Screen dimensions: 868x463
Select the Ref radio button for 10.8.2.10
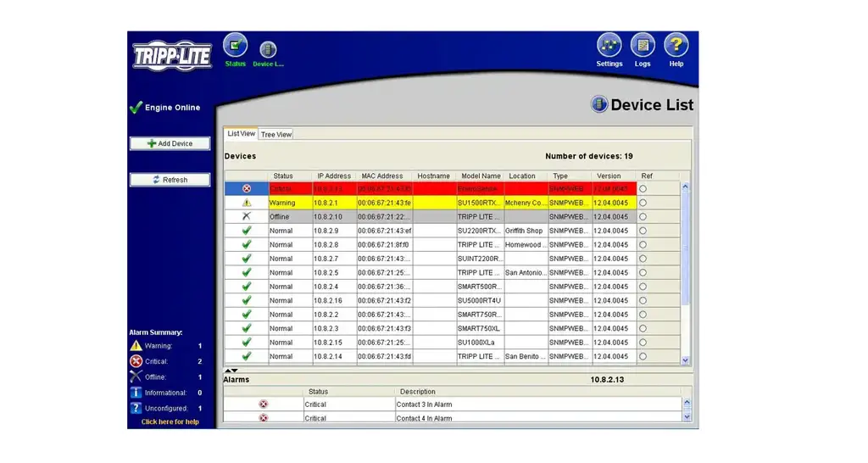pyautogui.click(x=643, y=216)
